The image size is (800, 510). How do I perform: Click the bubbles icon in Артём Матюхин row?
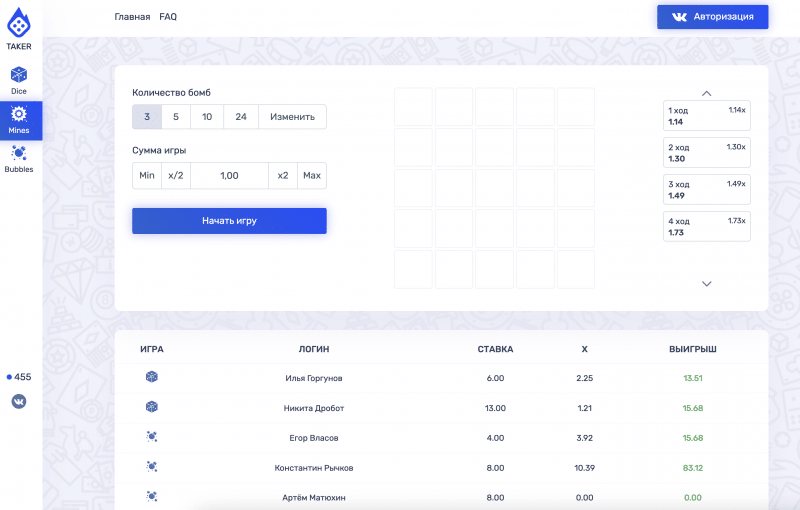pyautogui.click(x=152, y=496)
